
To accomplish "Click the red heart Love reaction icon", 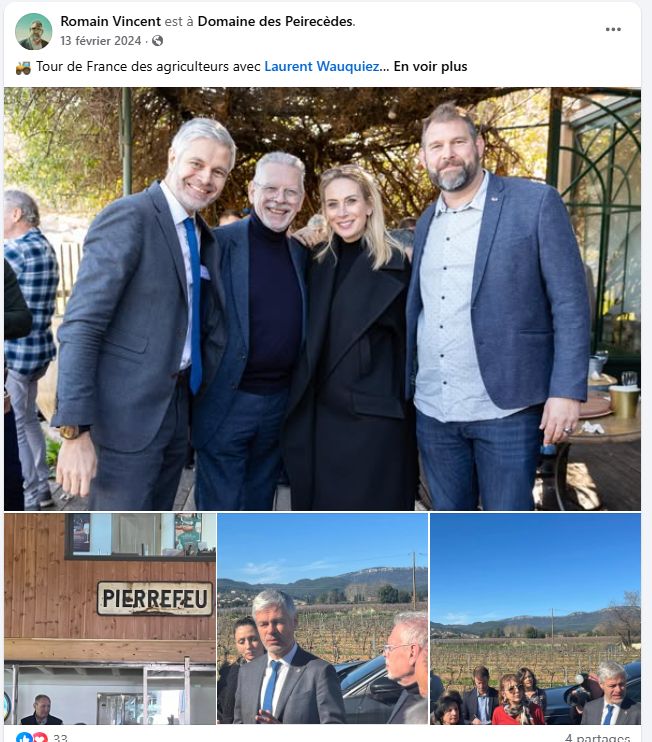I will point(41,737).
